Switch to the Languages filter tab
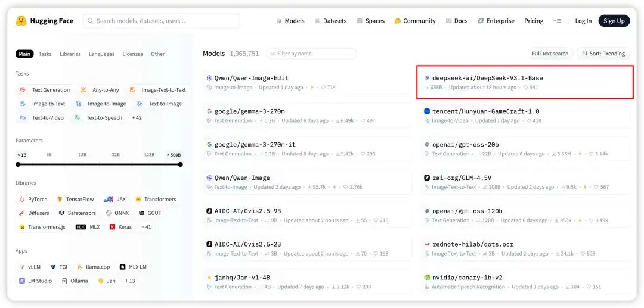Screen dimensions: 644x308 (101, 54)
